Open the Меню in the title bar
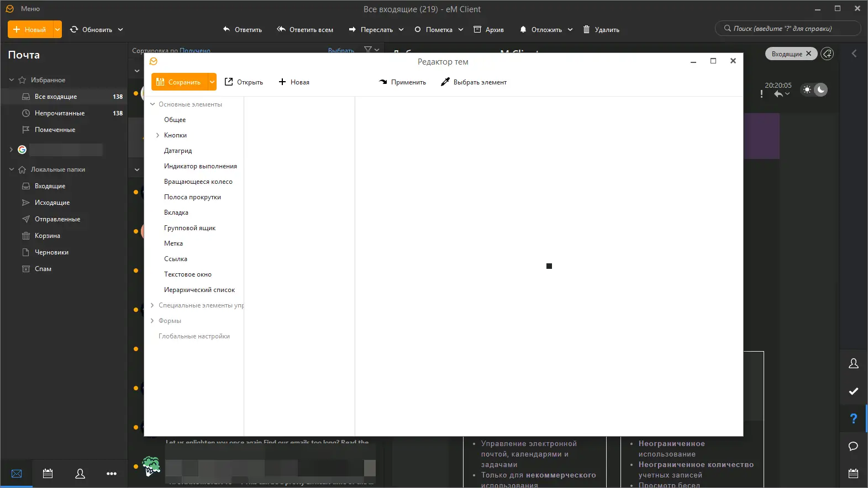 click(30, 9)
